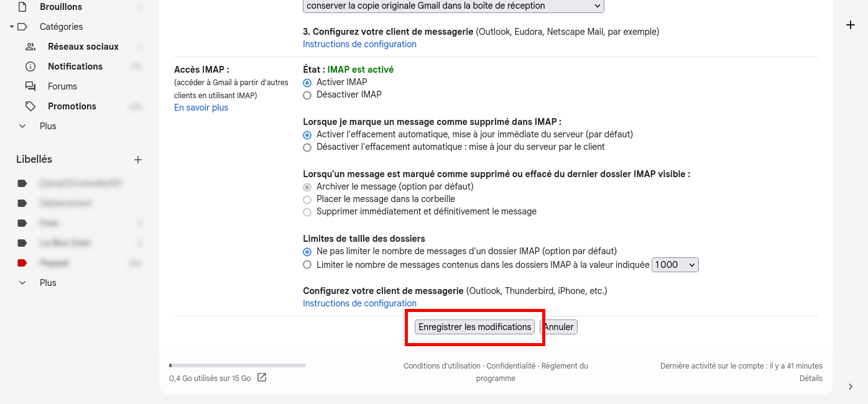Create a new label with plus icon

138,160
